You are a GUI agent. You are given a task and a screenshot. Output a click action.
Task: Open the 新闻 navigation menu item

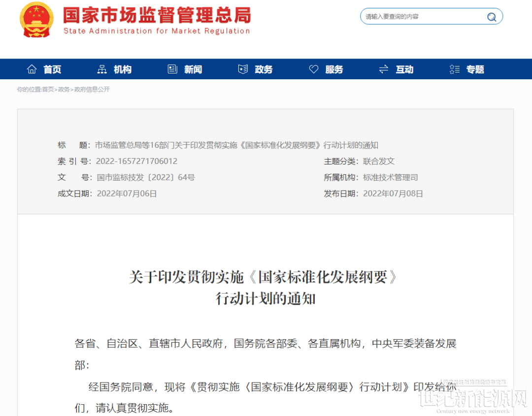(193, 69)
